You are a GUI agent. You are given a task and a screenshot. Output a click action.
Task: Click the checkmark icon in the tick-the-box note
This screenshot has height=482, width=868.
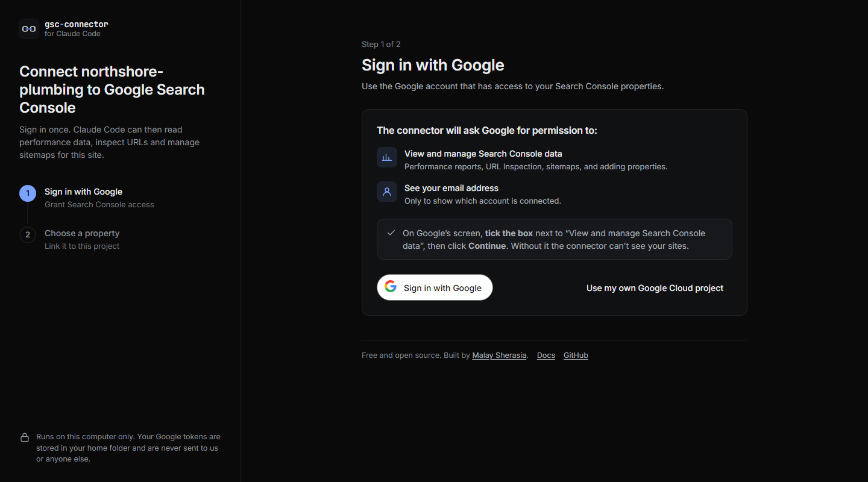391,233
